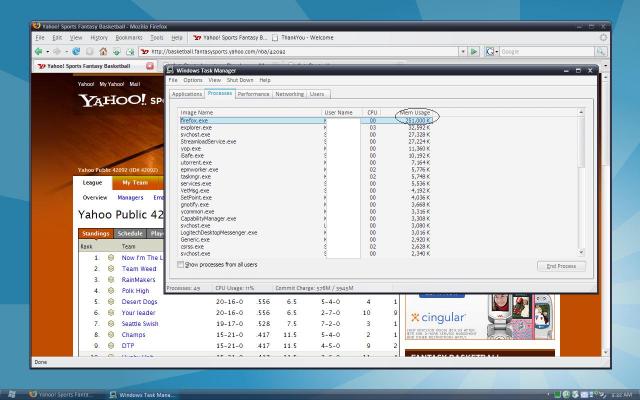Open the Firefox Bookmarks menu
640x400 pixels.
point(128,37)
